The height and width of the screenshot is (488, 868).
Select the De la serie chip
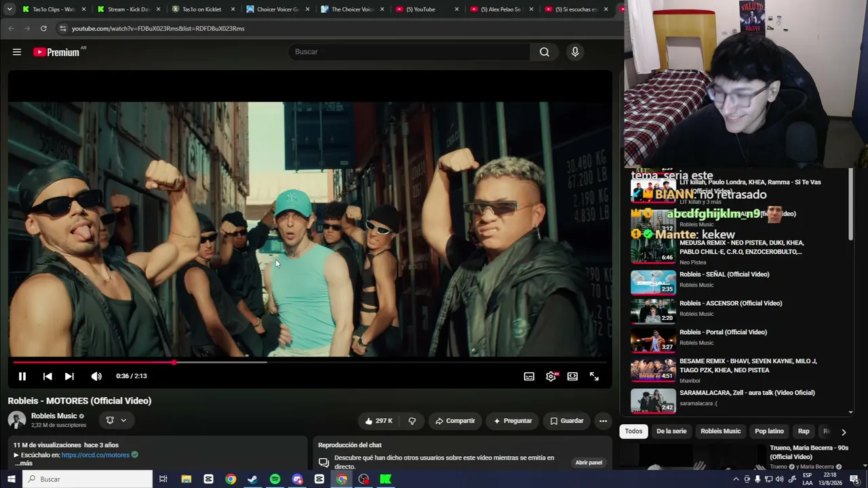pyautogui.click(x=671, y=431)
